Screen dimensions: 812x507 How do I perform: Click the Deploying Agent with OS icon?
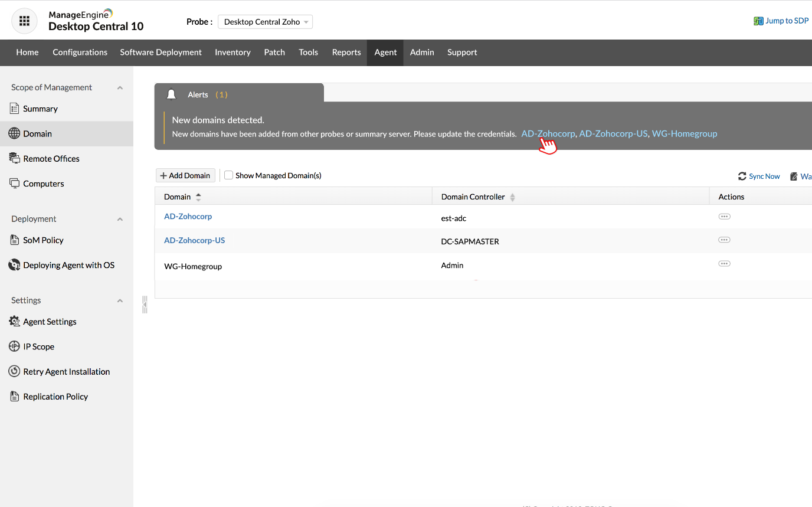coord(14,265)
